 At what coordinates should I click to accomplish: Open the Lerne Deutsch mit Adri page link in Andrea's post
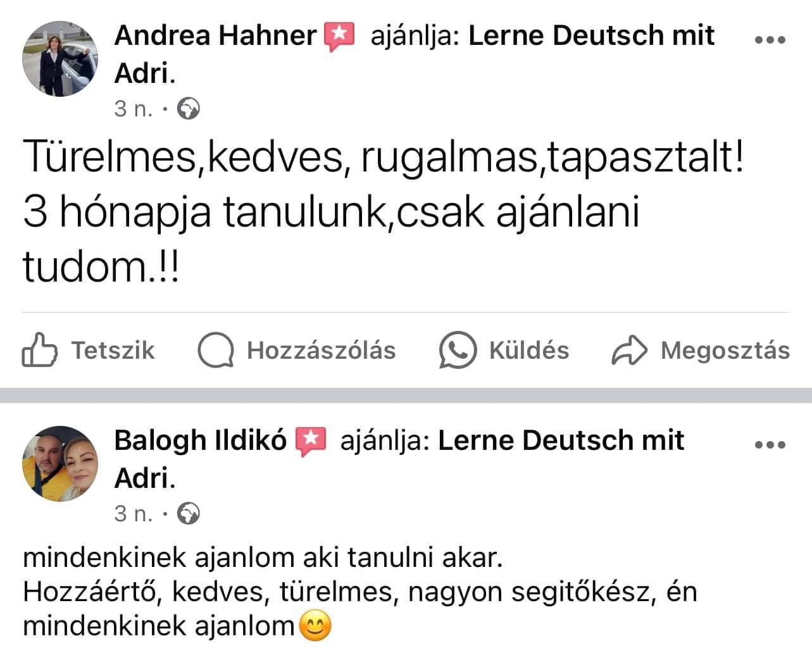coord(591,35)
